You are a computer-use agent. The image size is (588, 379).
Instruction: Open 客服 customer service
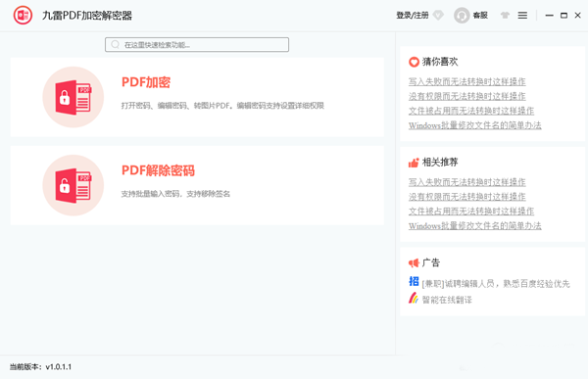[x=480, y=16]
